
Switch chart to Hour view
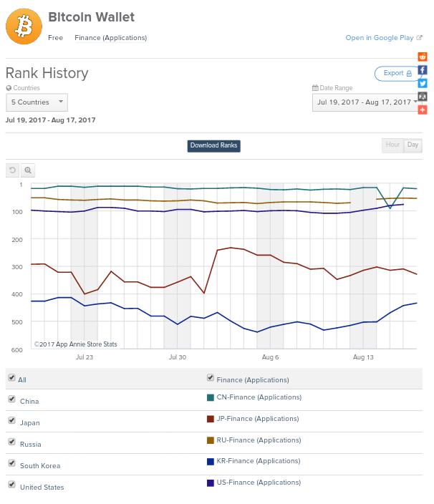(x=392, y=145)
